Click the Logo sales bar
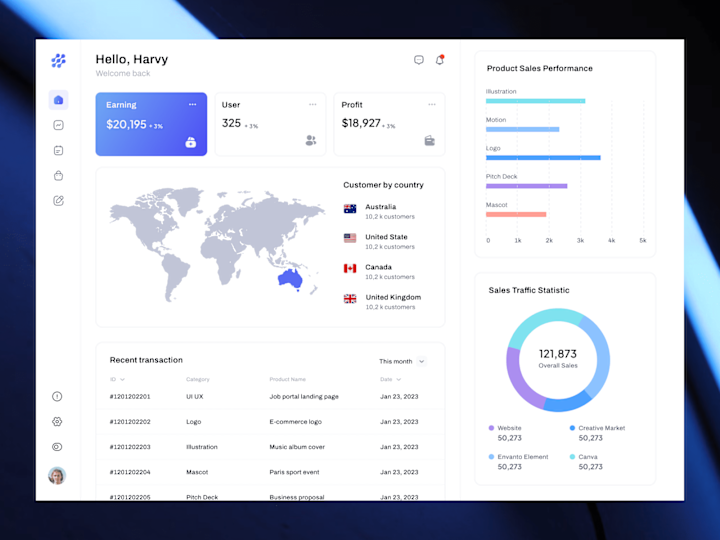The width and height of the screenshot is (720, 540). [x=543, y=158]
